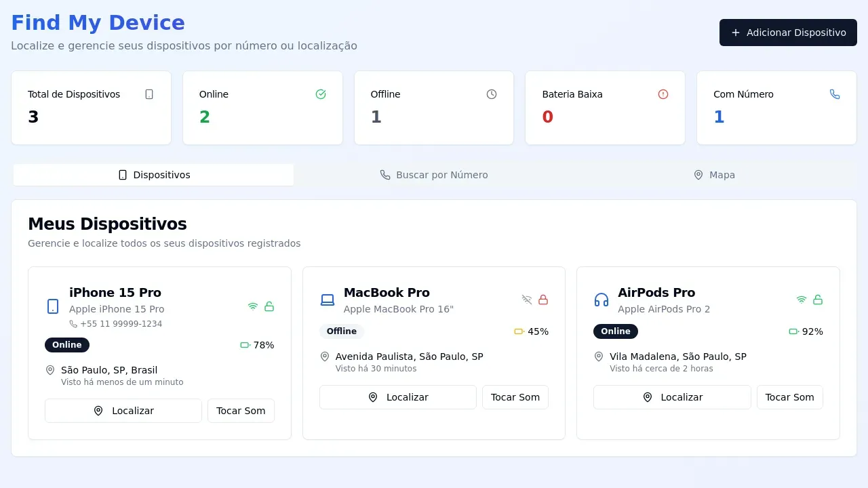Click the Offline status badge on MacBook Pro
Screen dimensions: 868x488
pos(342,331)
